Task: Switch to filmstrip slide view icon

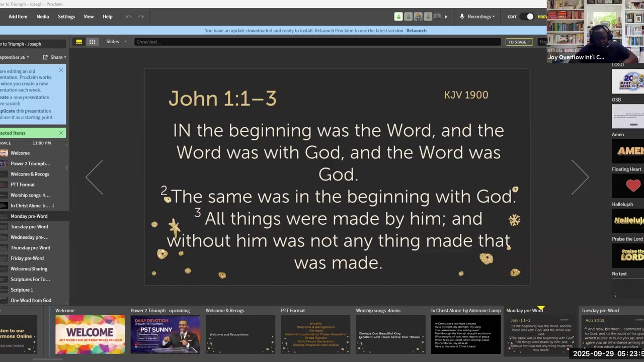Action: coord(79,42)
